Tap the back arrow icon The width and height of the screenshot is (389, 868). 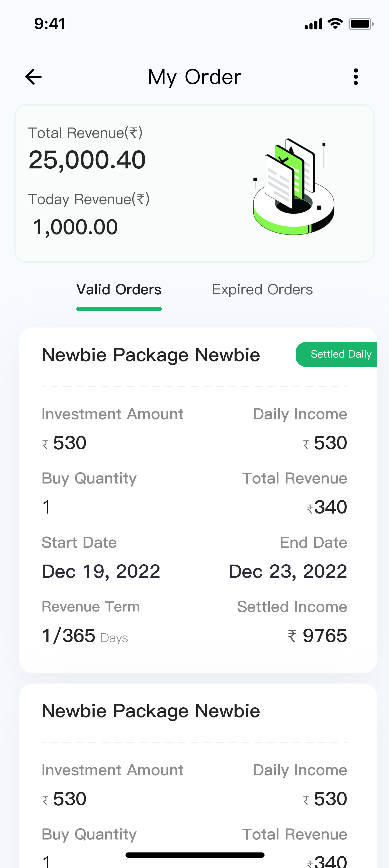pos(33,77)
